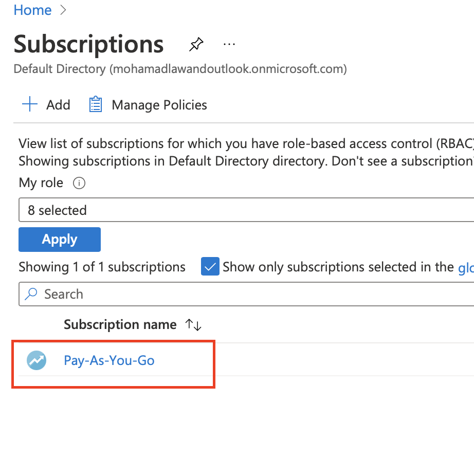Click the Subscriptions page title
This screenshot has width=474, height=476.
pos(88,45)
